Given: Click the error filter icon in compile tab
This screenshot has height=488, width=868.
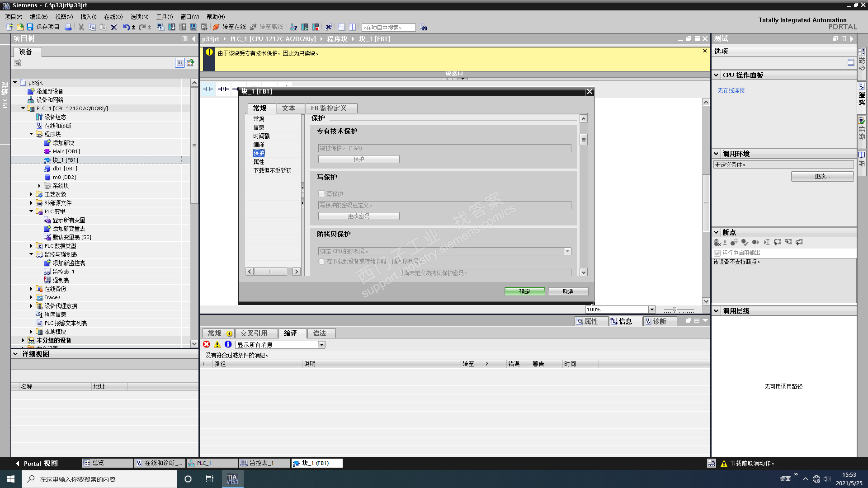Looking at the screenshot, I should [x=207, y=344].
